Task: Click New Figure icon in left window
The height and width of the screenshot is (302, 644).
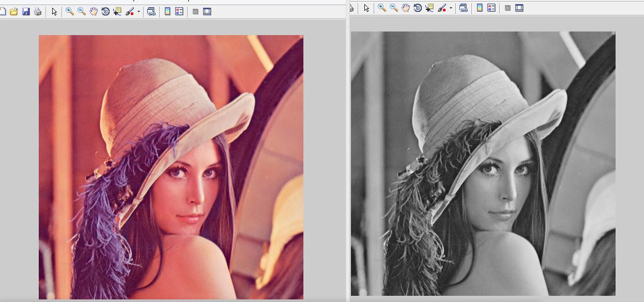Action: coord(3,11)
